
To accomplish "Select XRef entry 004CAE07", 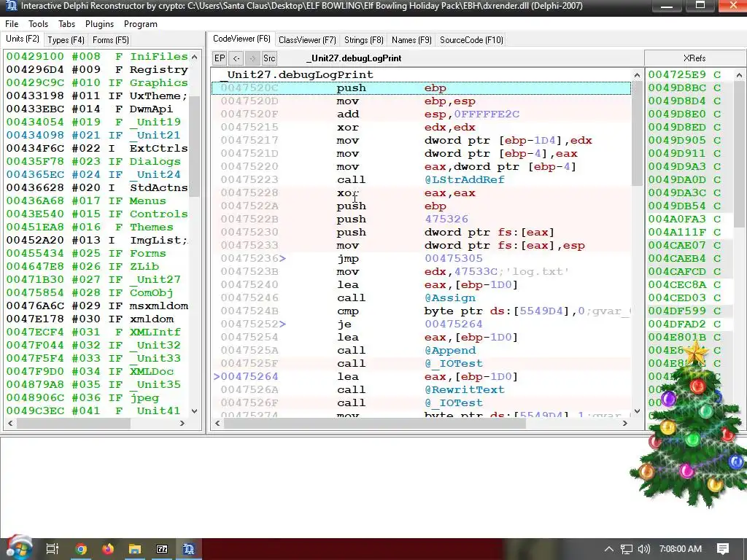I will tap(690, 245).
